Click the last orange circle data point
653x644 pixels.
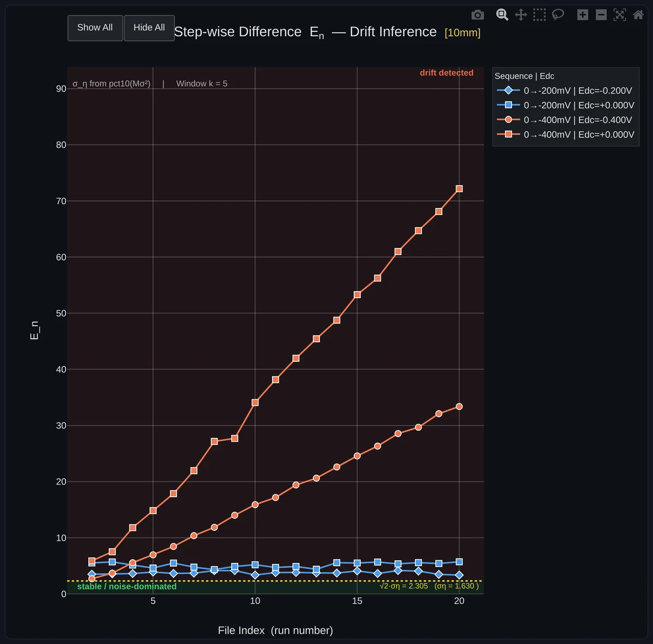click(459, 407)
